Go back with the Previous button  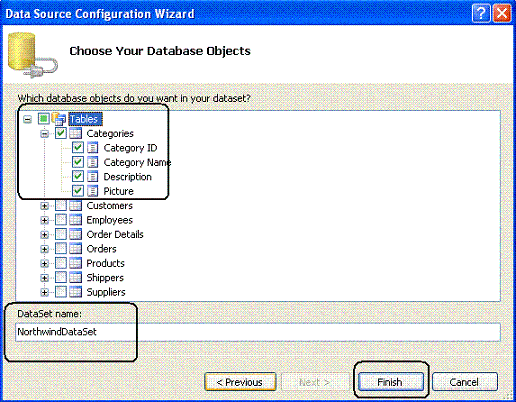pos(240,382)
